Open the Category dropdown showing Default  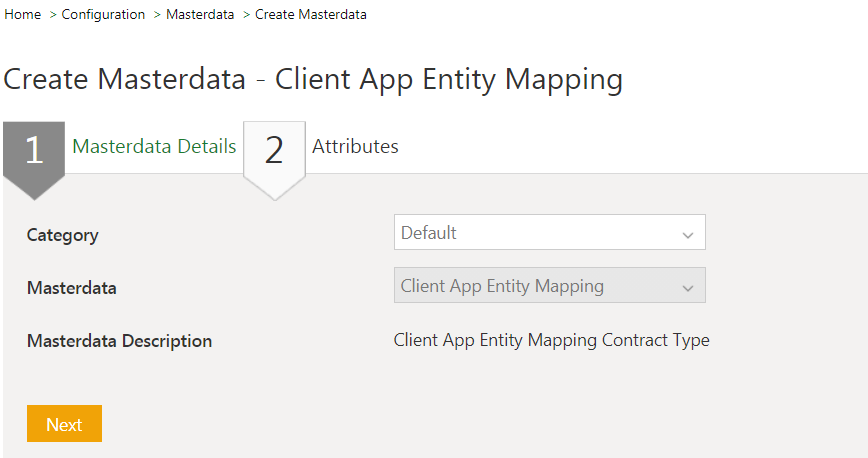tap(540, 232)
